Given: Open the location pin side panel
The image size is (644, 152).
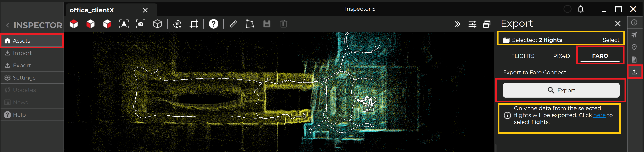Looking at the screenshot, I should pyautogui.click(x=634, y=47).
